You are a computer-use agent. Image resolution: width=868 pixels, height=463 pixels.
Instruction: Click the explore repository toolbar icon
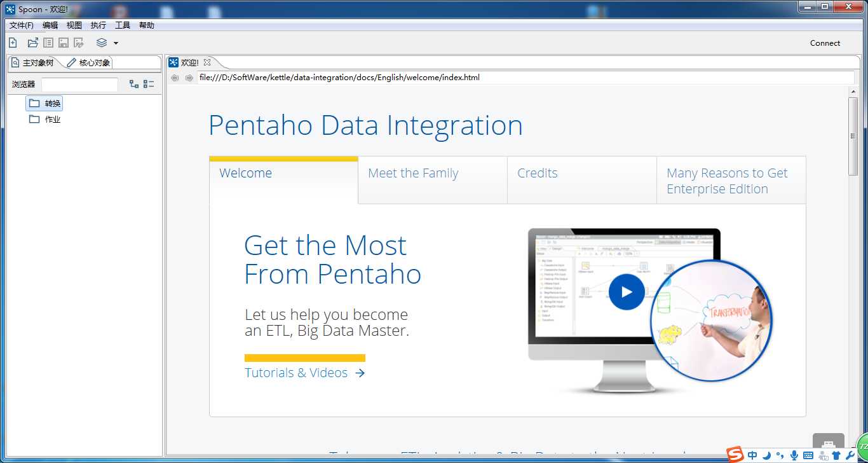48,43
